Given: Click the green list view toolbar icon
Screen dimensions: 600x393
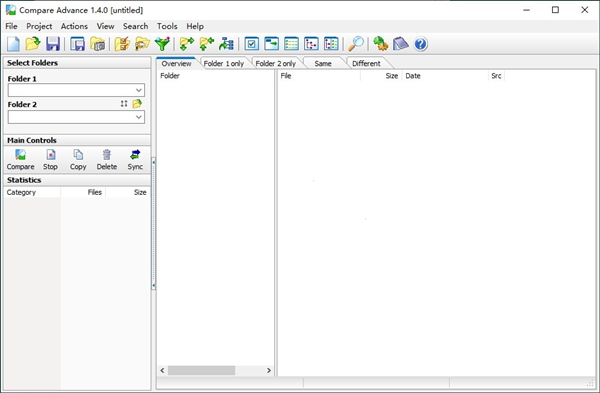Looking at the screenshot, I should coord(291,44).
